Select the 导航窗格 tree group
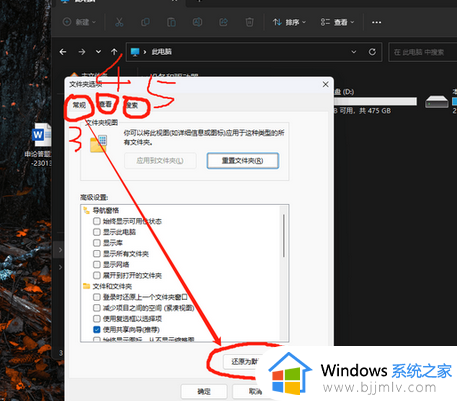This screenshot has height=401, width=457. click(101, 210)
